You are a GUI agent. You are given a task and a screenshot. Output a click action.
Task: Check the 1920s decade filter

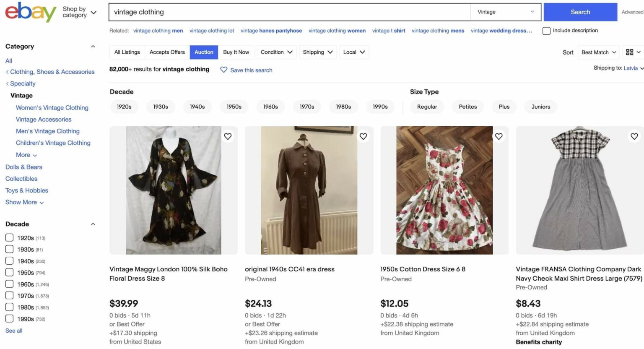(x=9, y=238)
